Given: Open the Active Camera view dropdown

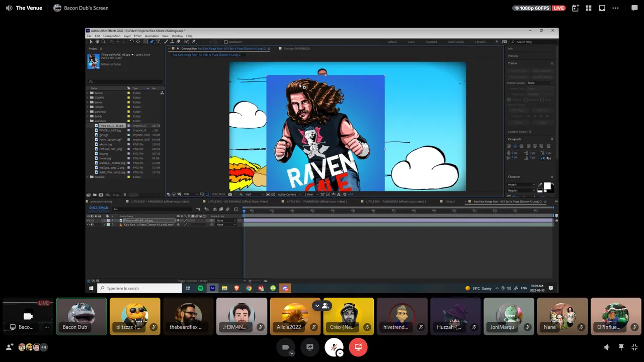Looking at the screenshot, I should click(288, 194).
